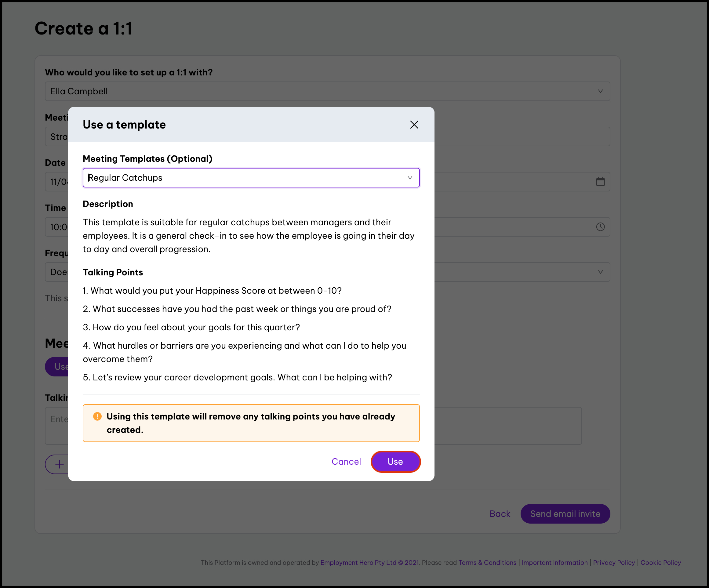Open Cookie Policy footer link
The width and height of the screenshot is (709, 588).
click(x=660, y=563)
